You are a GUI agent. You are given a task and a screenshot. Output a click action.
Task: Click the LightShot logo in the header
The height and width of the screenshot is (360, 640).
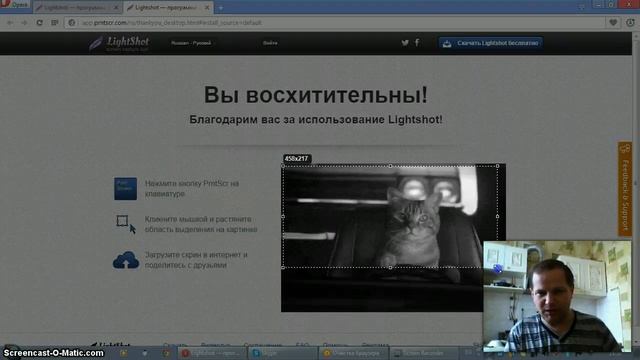[x=119, y=43]
